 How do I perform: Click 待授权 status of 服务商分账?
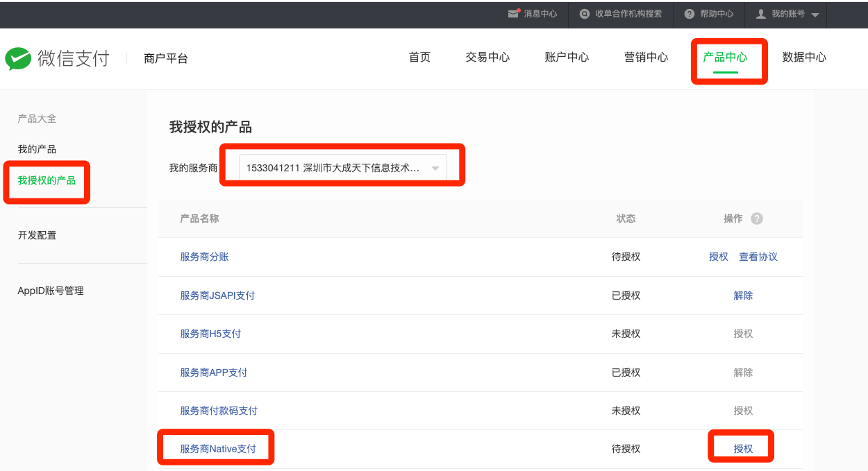pos(626,257)
